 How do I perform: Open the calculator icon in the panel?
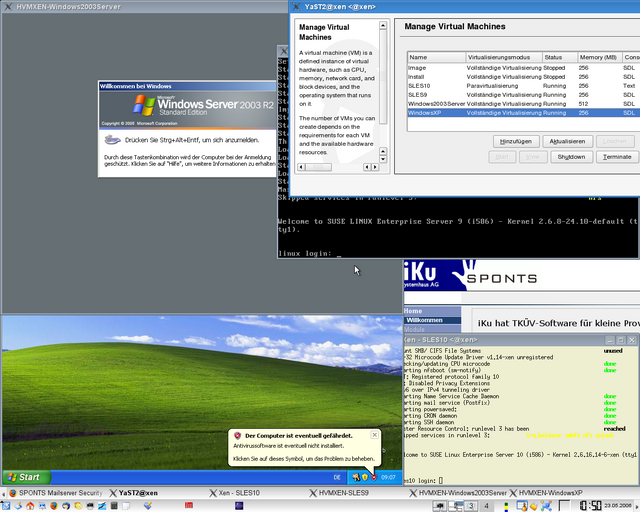pos(114,506)
